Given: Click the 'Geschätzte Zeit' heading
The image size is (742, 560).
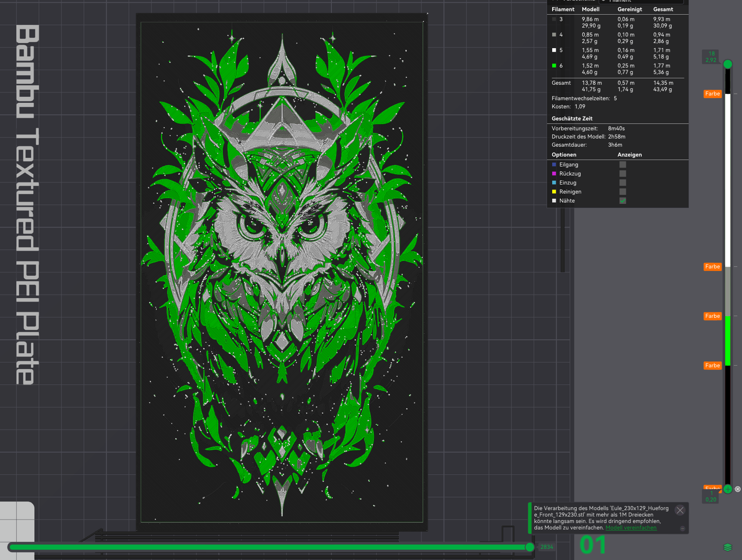Looking at the screenshot, I should (x=572, y=119).
